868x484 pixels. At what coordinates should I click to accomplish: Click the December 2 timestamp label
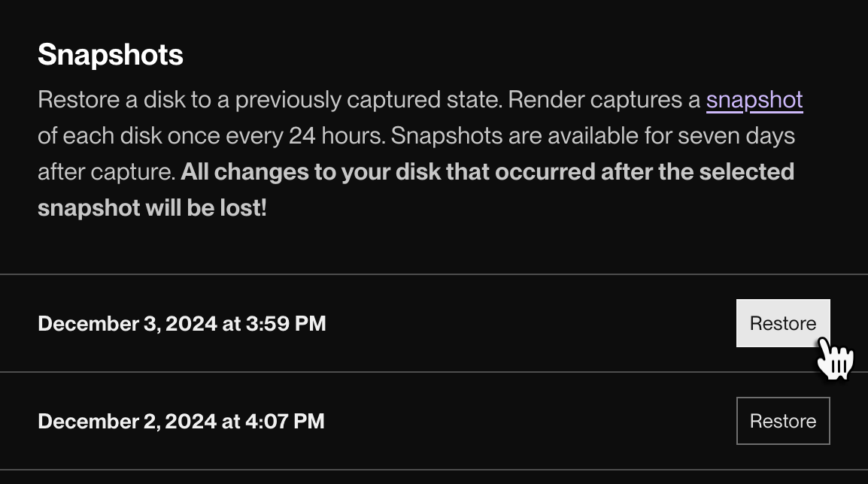183,421
